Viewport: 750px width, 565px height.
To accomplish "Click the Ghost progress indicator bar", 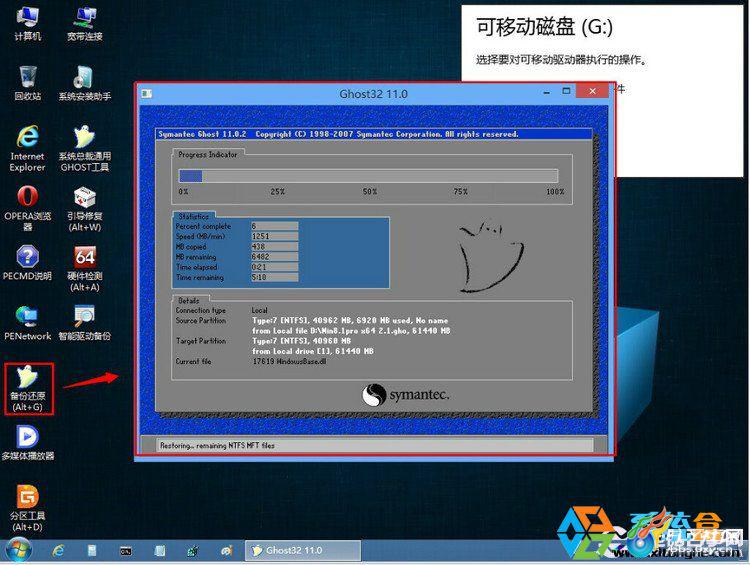I will coord(368,176).
